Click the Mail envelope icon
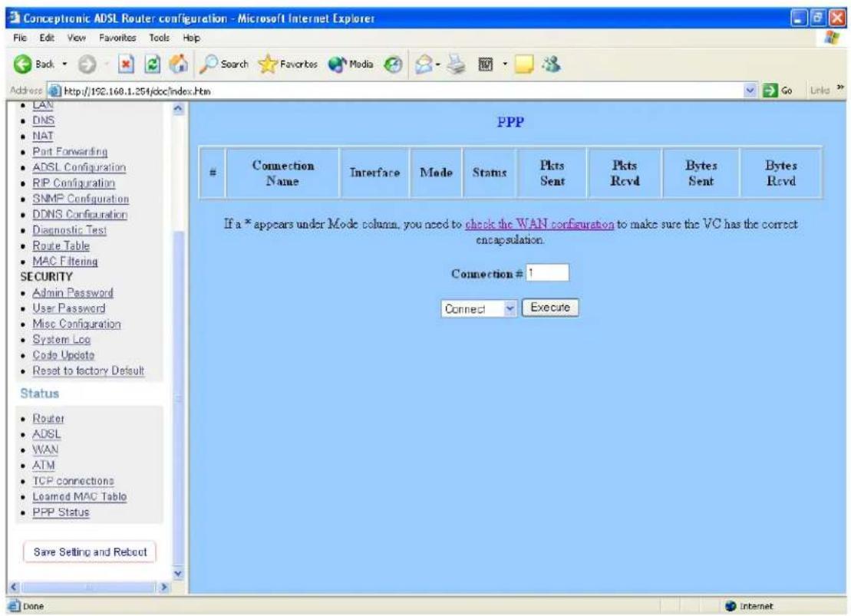 [424, 64]
